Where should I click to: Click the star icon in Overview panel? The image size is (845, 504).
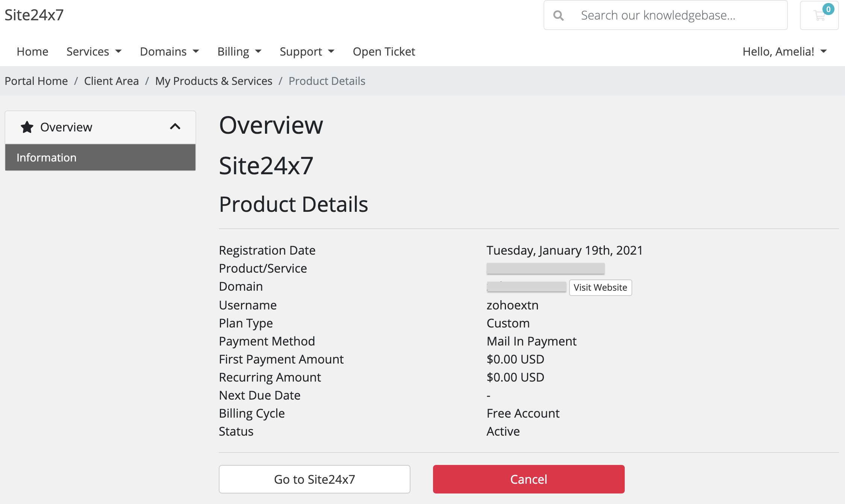[27, 127]
